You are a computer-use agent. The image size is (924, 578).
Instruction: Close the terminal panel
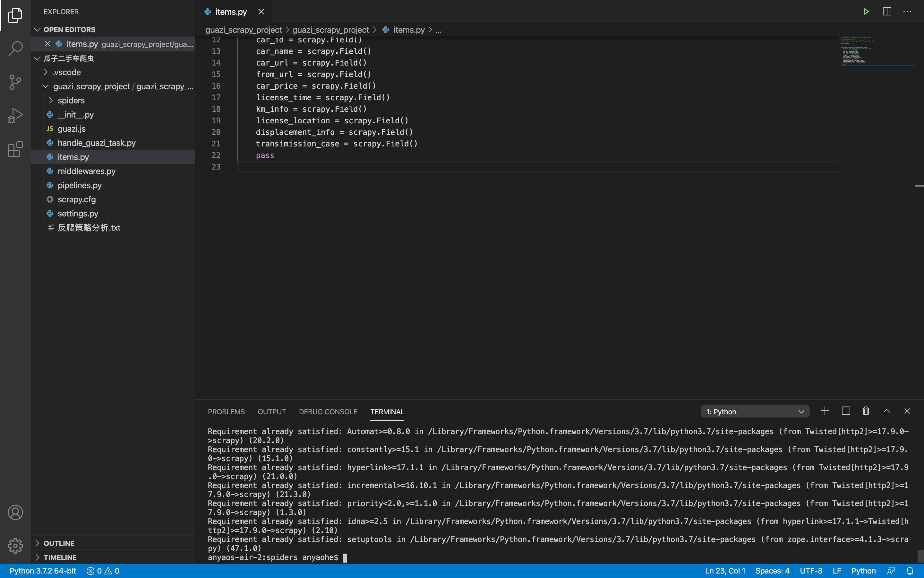pos(907,411)
